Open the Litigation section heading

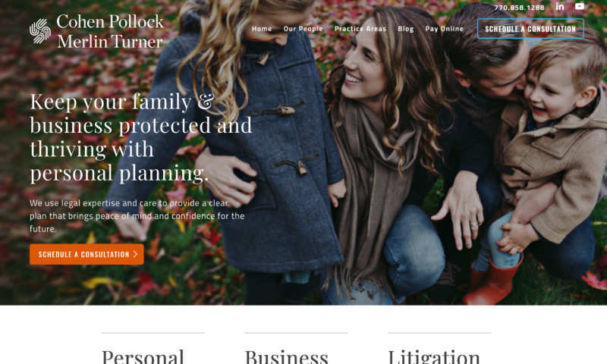click(434, 356)
